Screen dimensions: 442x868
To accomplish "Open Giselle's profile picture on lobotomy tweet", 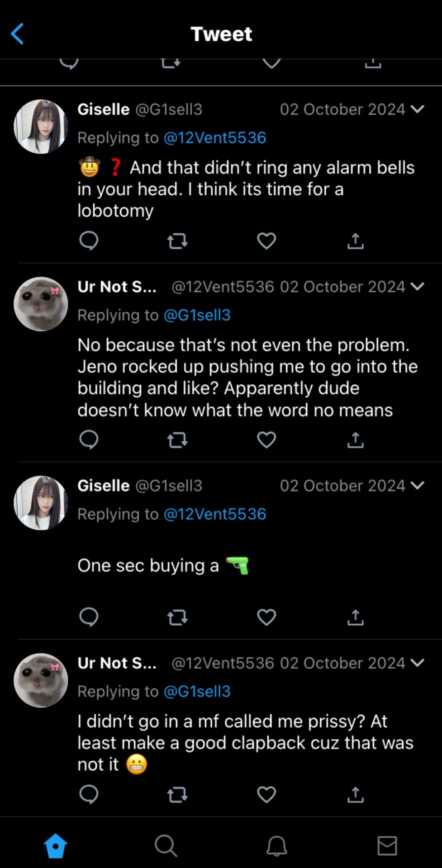I will (41, 127).
